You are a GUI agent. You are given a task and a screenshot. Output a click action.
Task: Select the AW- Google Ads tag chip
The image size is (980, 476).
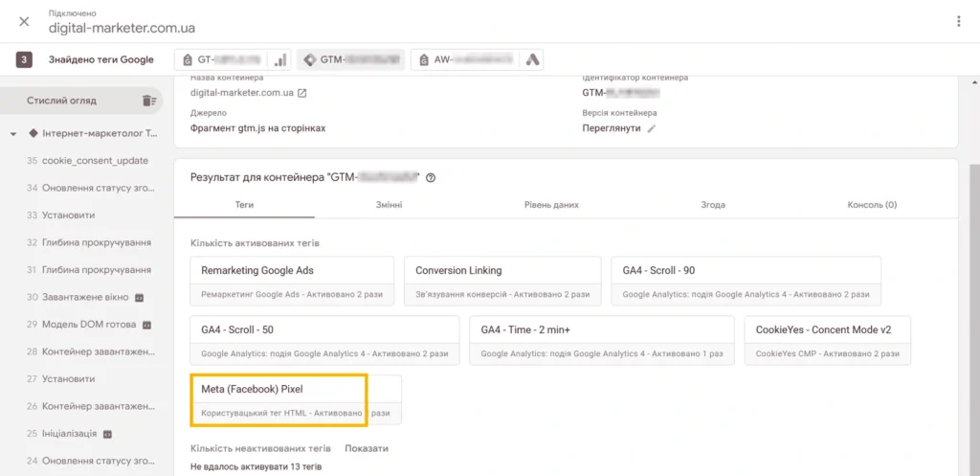466,60
